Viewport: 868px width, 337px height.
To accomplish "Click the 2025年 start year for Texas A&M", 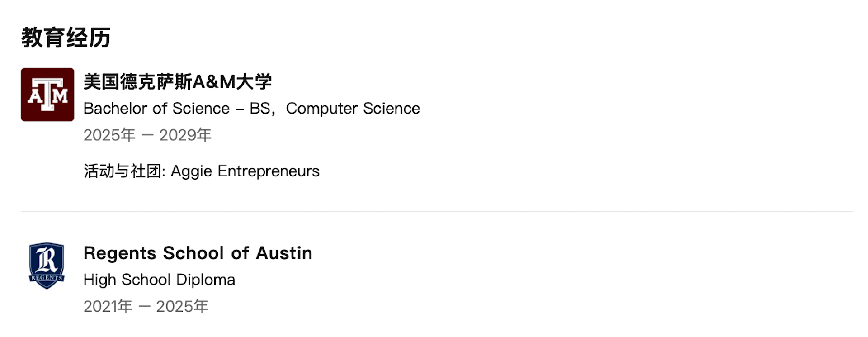I will click(x=109, y=135).
